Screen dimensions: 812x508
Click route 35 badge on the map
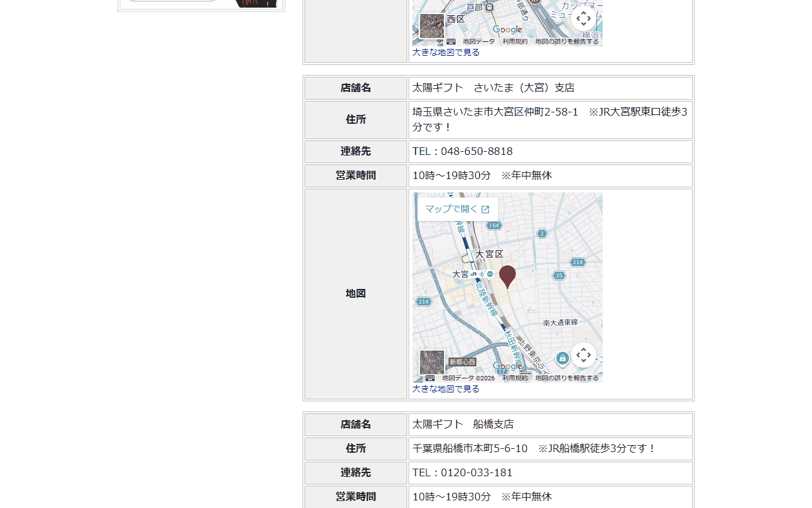point(559,275)
